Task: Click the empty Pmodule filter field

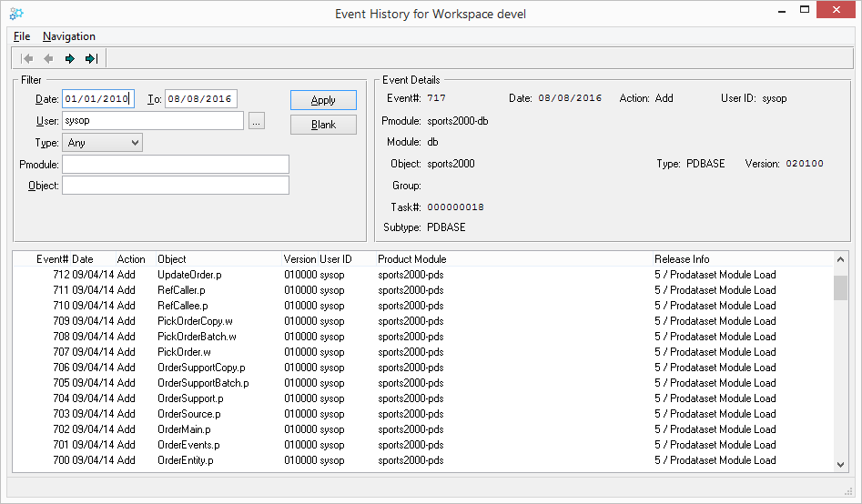Action: 176,165
